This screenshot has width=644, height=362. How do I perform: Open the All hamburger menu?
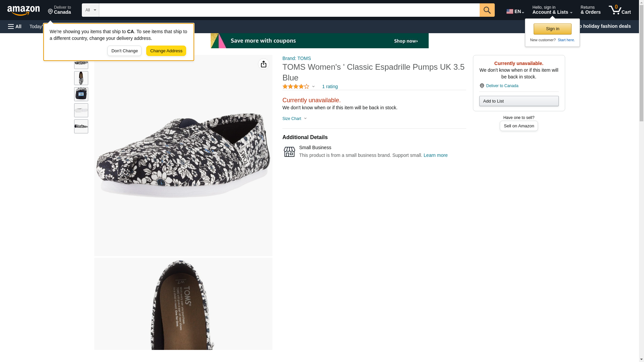click(15, 26)
